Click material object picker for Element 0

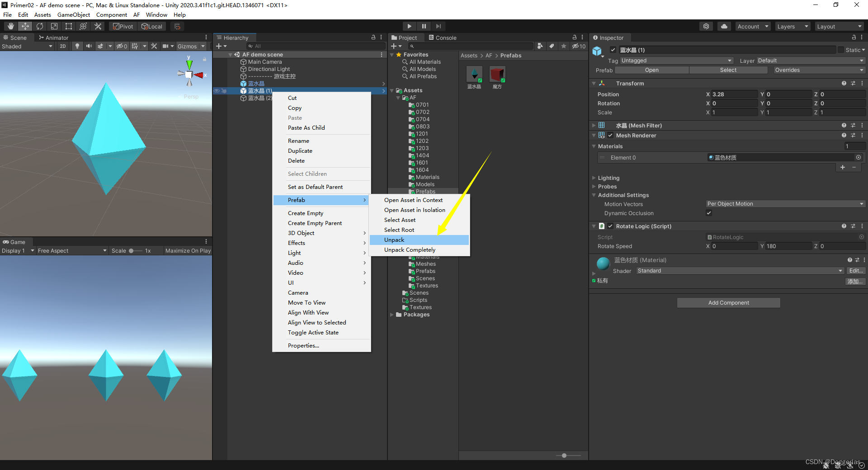pos(859,157)
